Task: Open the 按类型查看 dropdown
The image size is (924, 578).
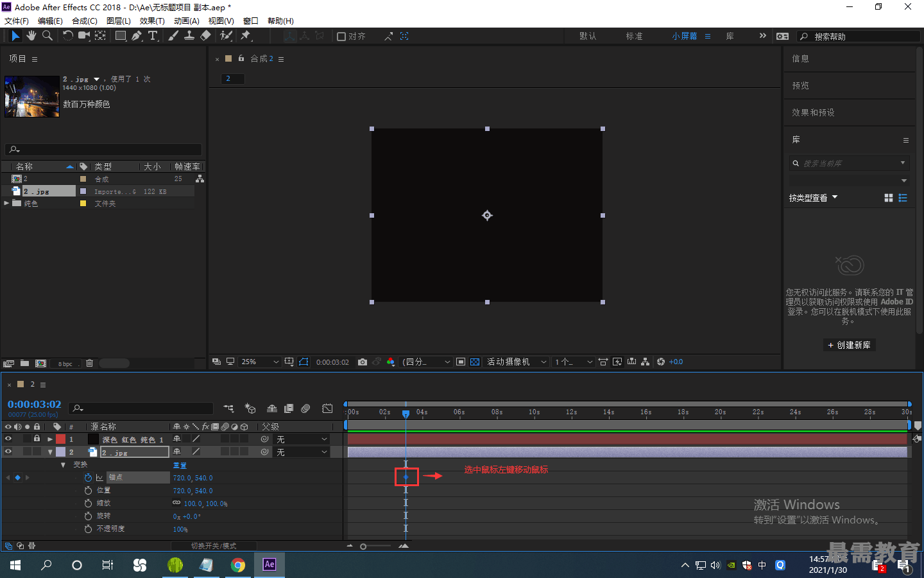Action: 813,198
